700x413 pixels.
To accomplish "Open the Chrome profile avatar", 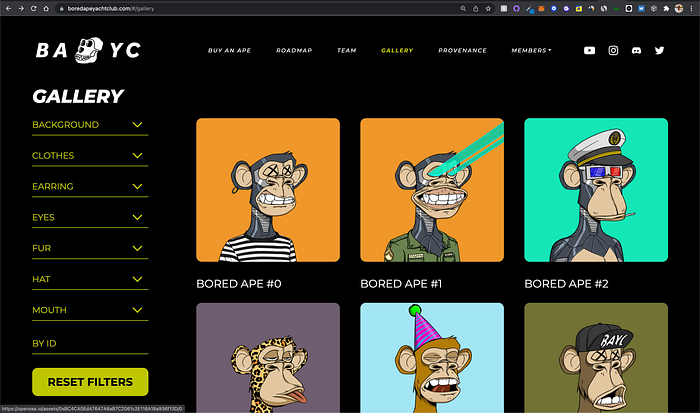I will click(x=679, y=8).
